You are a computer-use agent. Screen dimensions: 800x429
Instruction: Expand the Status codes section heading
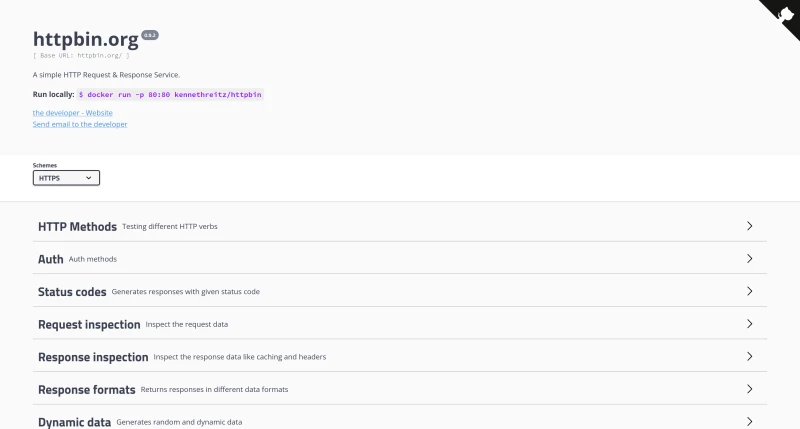pyautogui.click(x=72, y=292)
